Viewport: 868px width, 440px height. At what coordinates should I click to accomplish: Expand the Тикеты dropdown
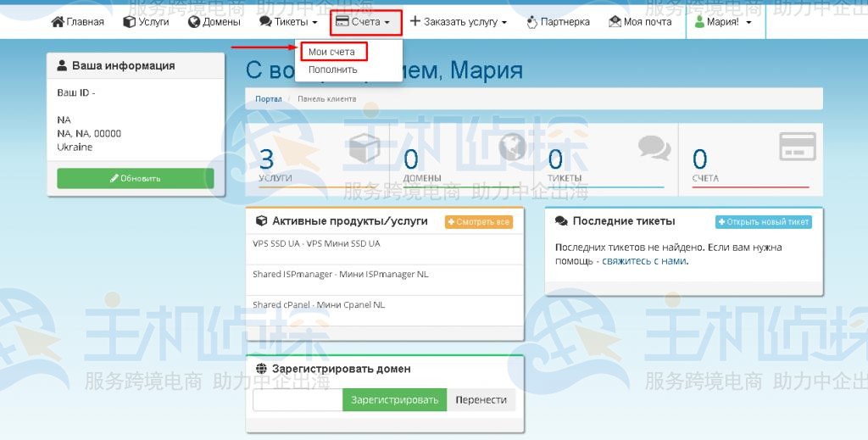(289, 22)
